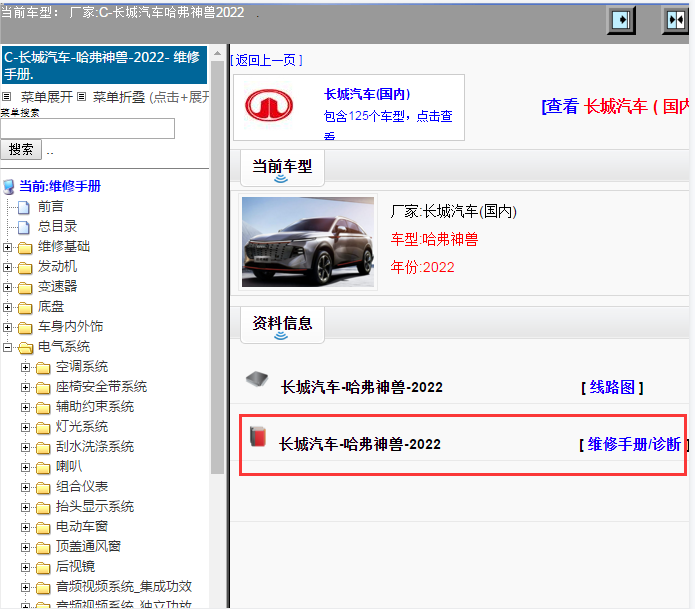Image resolution: width=695 pixels, height=609 pixels.
Task: Click the folder icon for 喇叭
Action: (43, 467)
